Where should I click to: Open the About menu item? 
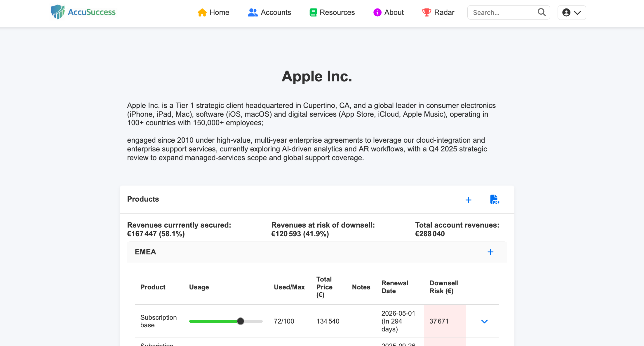389,13
